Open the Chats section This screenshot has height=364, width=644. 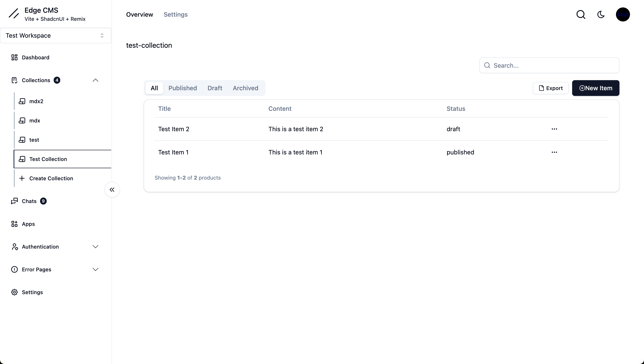(x=29, y=201)
